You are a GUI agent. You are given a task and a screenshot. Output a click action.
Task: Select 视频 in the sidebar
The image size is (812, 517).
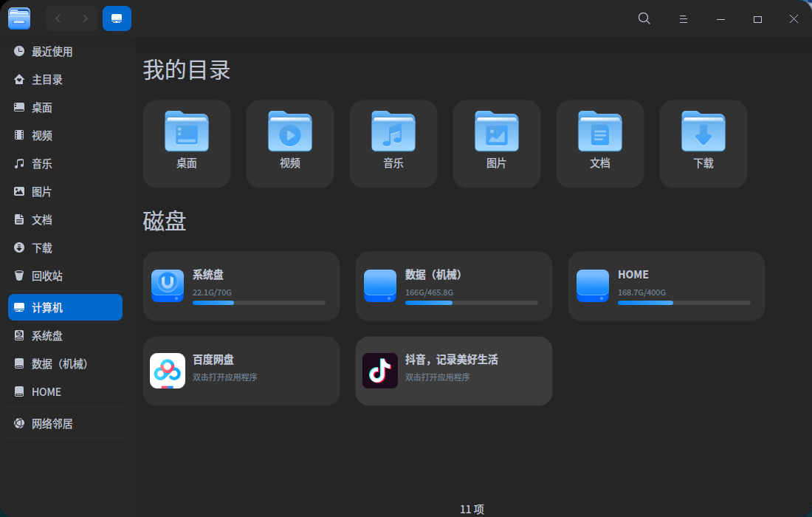(65, 135)
